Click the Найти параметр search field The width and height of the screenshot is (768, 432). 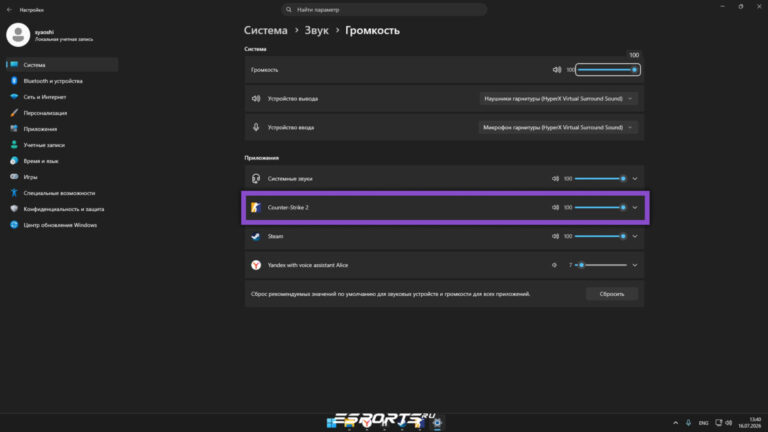click(384, 9)
